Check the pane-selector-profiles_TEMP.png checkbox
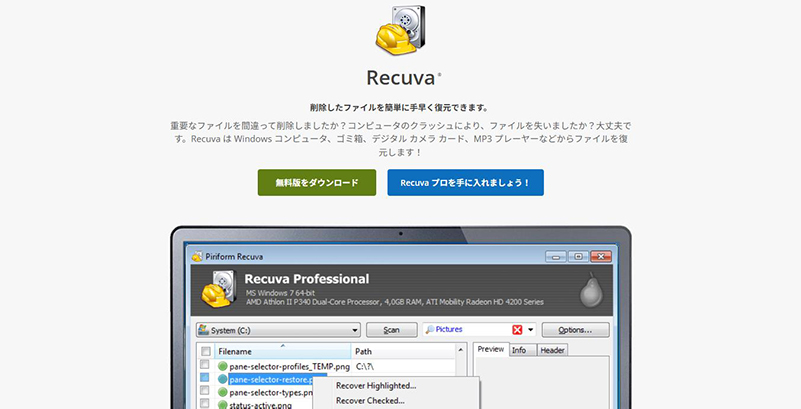Viewport: 801px width, 409px height. click(x=204, y=365)
